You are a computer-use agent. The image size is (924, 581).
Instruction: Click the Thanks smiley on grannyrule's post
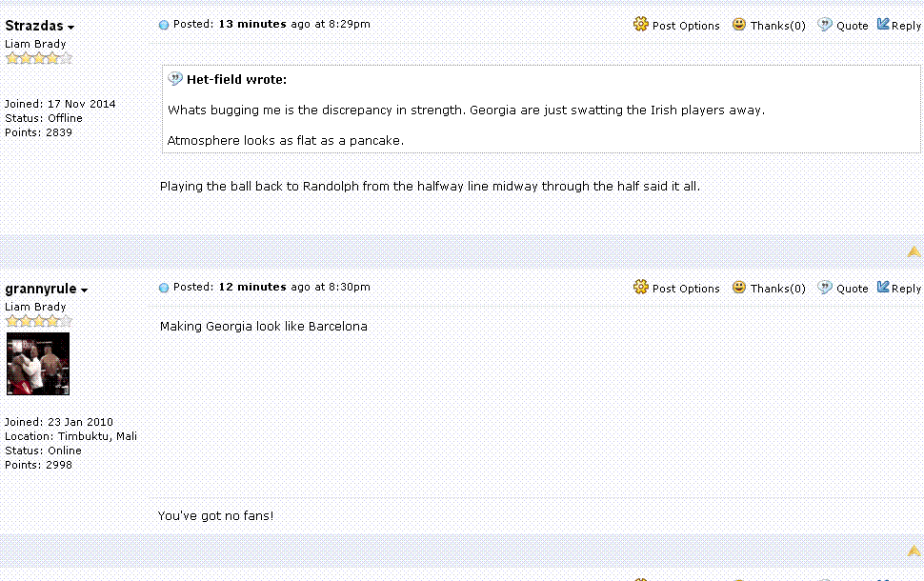tap(739, 288)
